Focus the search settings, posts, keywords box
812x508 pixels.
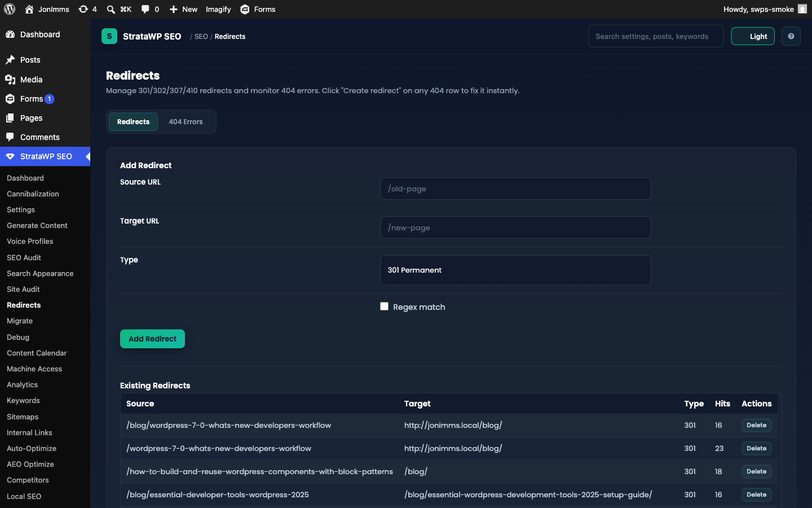tap(656, 36)
